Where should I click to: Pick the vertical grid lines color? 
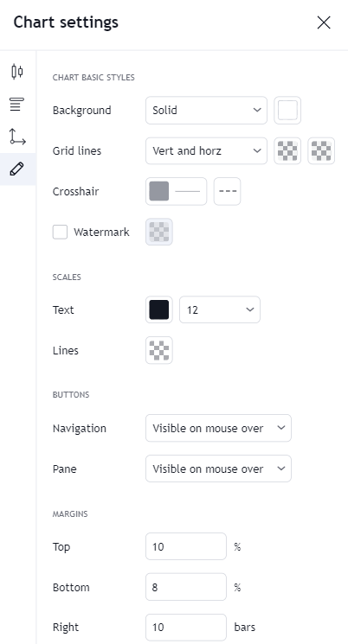coord(287,150)
